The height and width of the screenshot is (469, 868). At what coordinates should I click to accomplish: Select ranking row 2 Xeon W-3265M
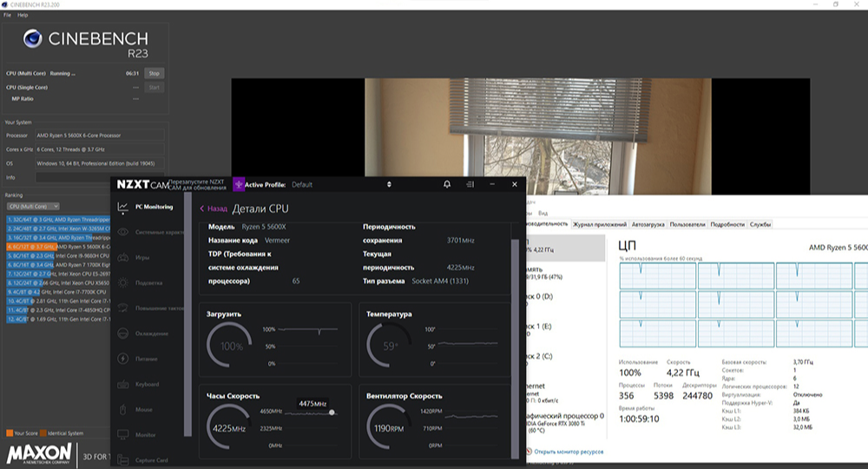tap(58, 228)
